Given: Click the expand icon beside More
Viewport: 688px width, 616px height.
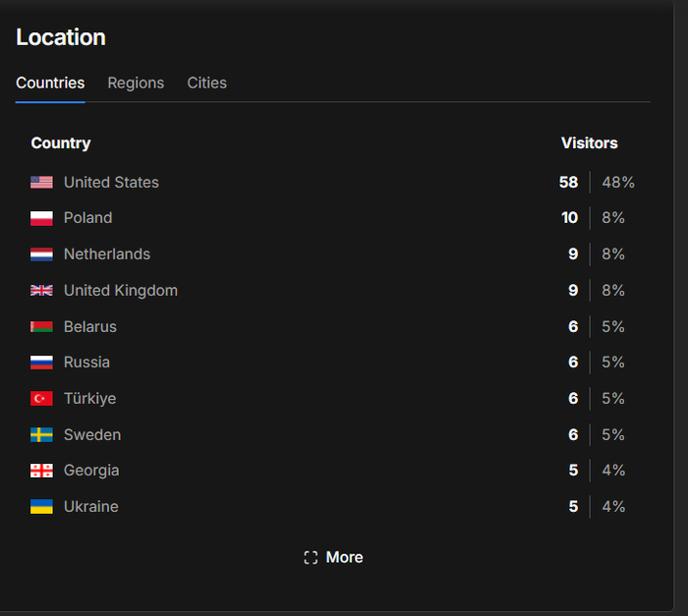Looking at the screenshot, I should tap(311, 558).
